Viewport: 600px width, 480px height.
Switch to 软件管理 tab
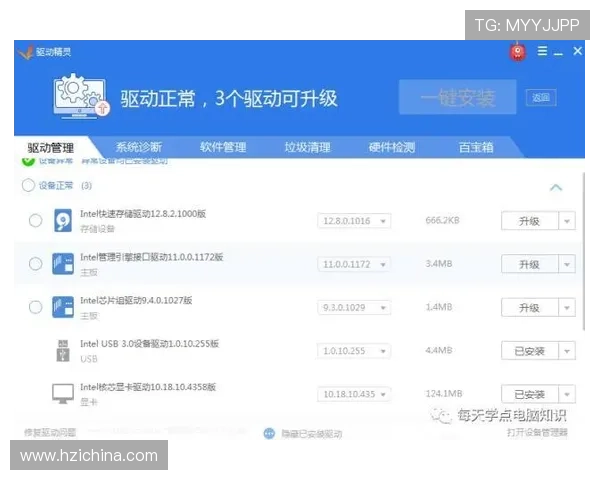coord(223,147)
